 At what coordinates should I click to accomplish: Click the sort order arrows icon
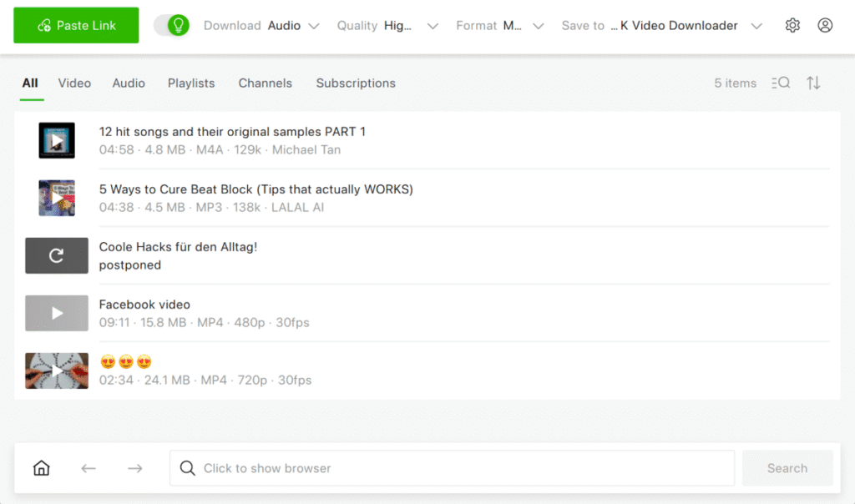813,83
